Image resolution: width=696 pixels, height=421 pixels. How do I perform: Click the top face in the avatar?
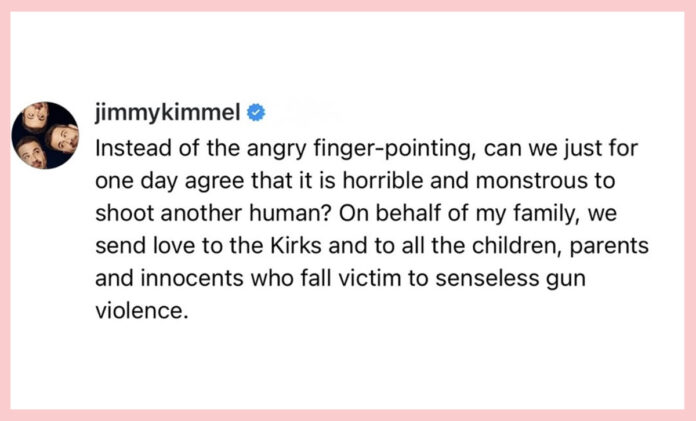36,116
